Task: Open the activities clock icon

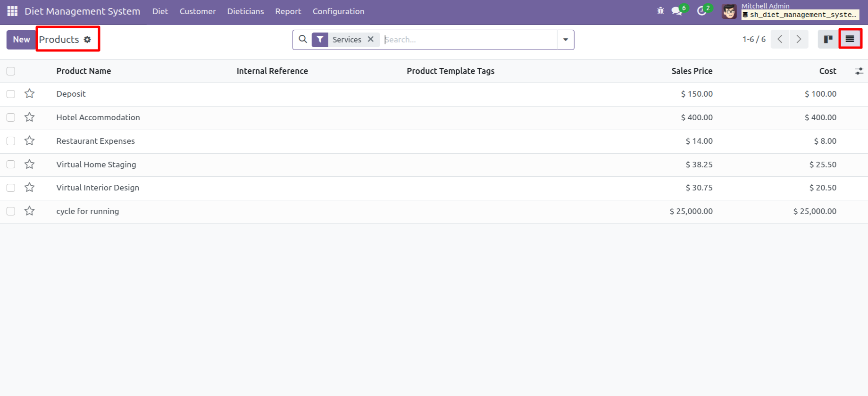Action: [701, 11]
